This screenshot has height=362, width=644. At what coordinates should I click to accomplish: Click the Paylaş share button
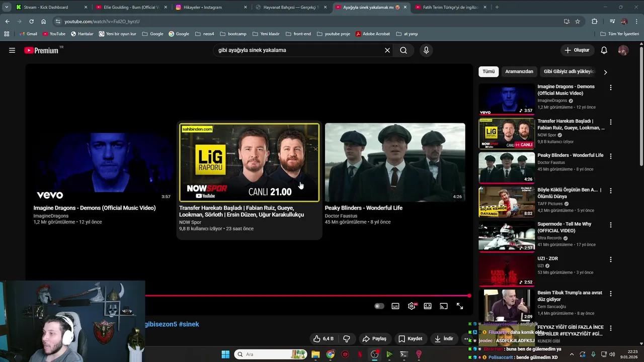(x=374, y=339)
